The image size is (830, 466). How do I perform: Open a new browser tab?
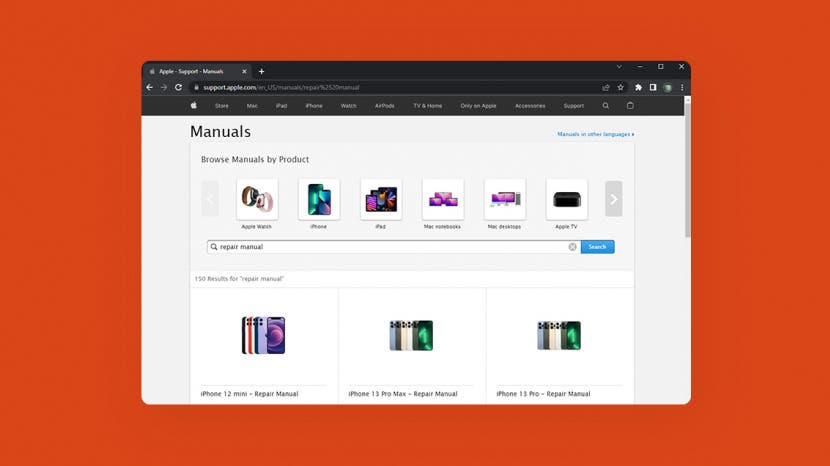tap(261, 71)
